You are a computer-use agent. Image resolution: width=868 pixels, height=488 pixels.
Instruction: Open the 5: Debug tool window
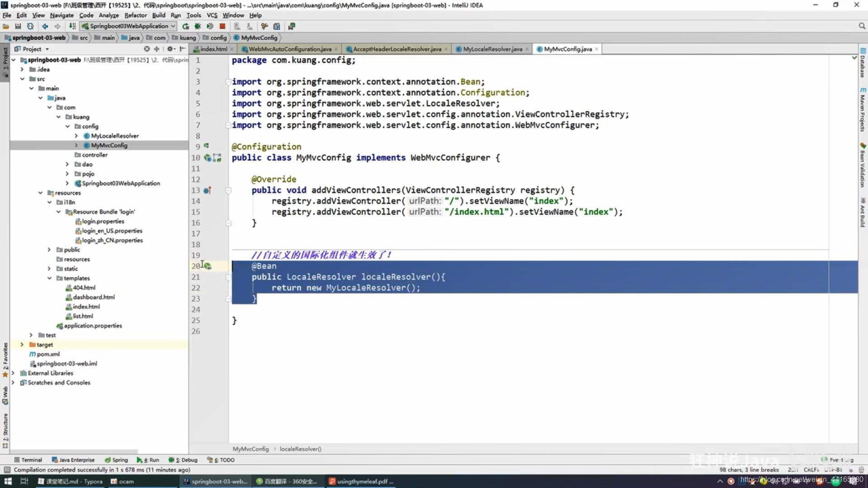[x=183, y=460]
